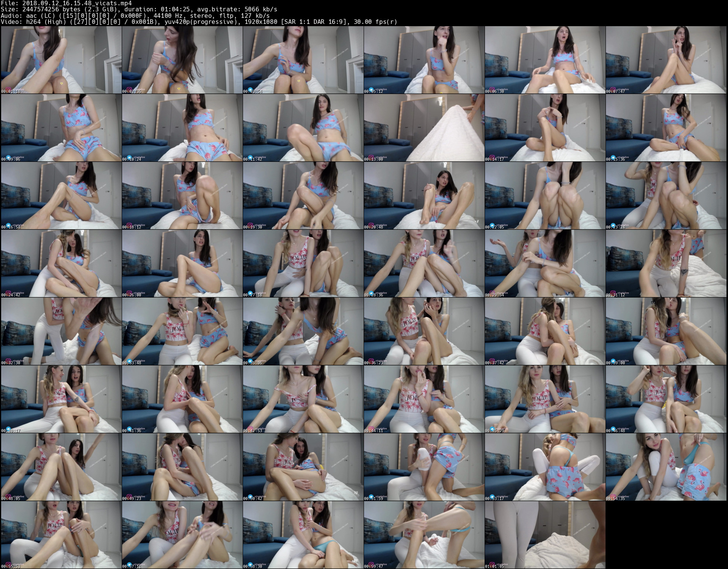This screenshot has width=728, height=569.
Task: Open the thumbnail marked 00:50:42
Action: click(x=303, y=467)
